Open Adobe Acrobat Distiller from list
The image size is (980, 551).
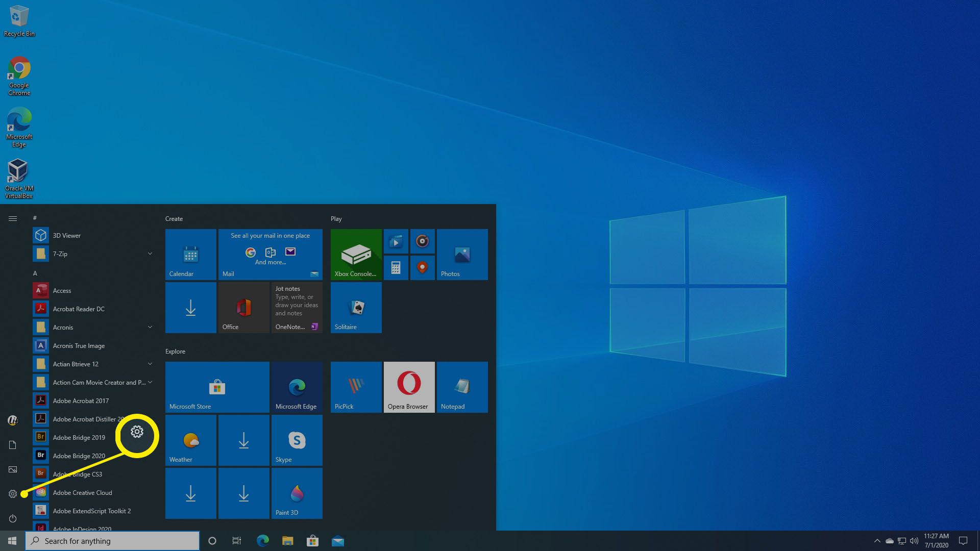click(x=93, y=419)
